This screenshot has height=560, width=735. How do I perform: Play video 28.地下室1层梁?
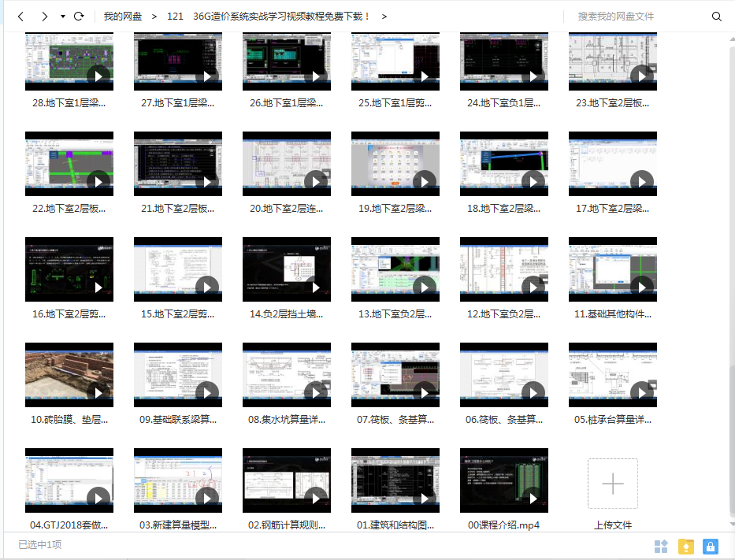[69, 61]
